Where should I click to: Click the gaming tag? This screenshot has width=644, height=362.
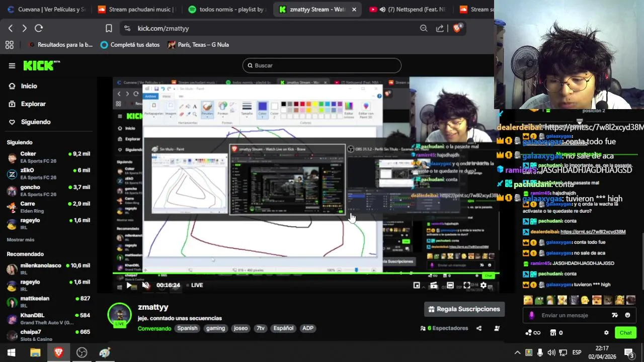(x=215, y=328)
